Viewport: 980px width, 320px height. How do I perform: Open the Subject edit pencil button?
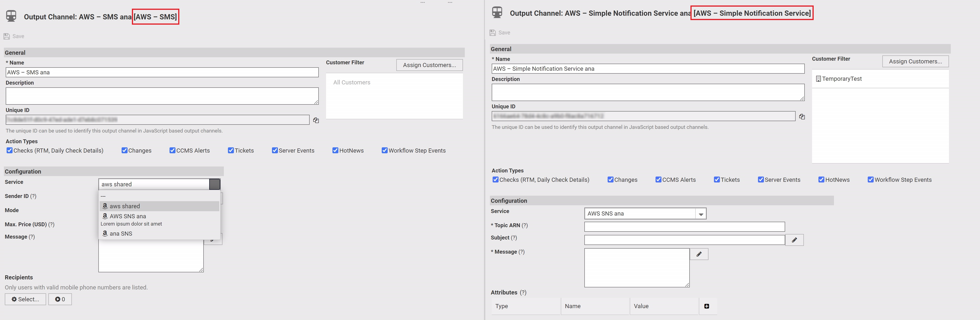click(x=794, y=240)
